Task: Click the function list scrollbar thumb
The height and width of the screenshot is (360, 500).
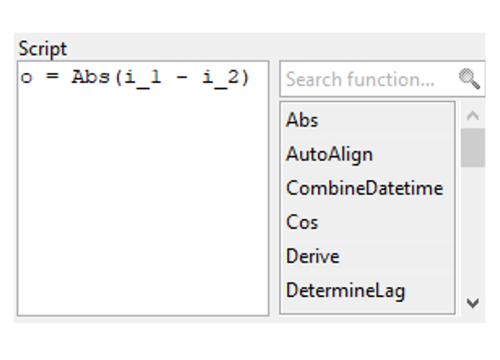Action: point(473,148)
